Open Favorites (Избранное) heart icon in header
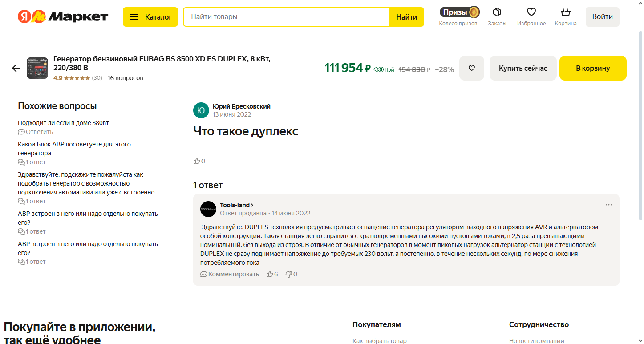644x344 pixels. pyautogui.click(x=531, y=12)
